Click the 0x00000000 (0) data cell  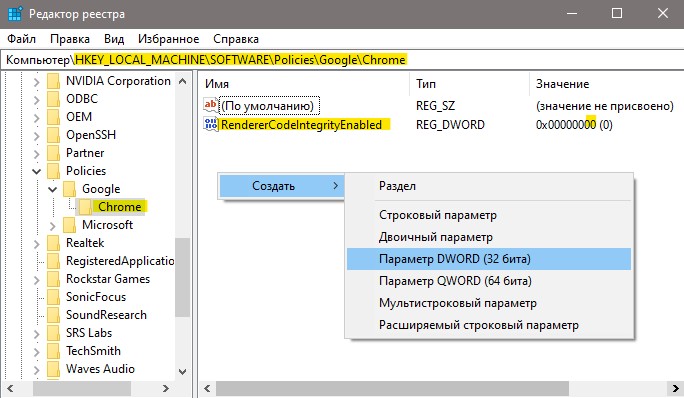click(x=574, y=125)
